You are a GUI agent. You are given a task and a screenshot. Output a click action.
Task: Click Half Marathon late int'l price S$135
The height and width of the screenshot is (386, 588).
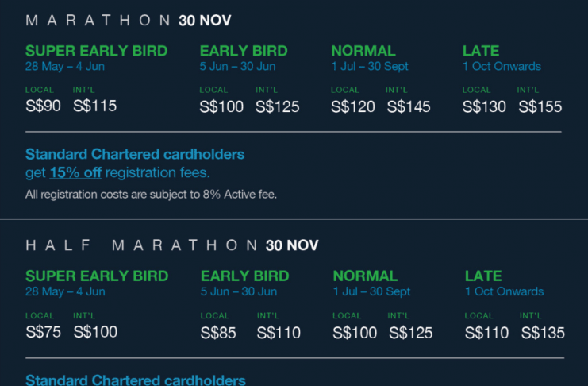tap(543, 333)
